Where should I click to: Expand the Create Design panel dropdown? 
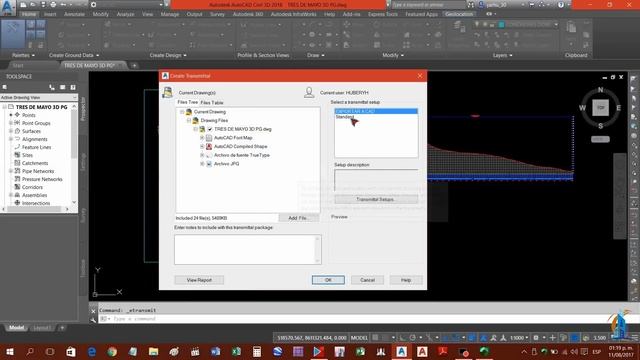(x=168, y=55)
